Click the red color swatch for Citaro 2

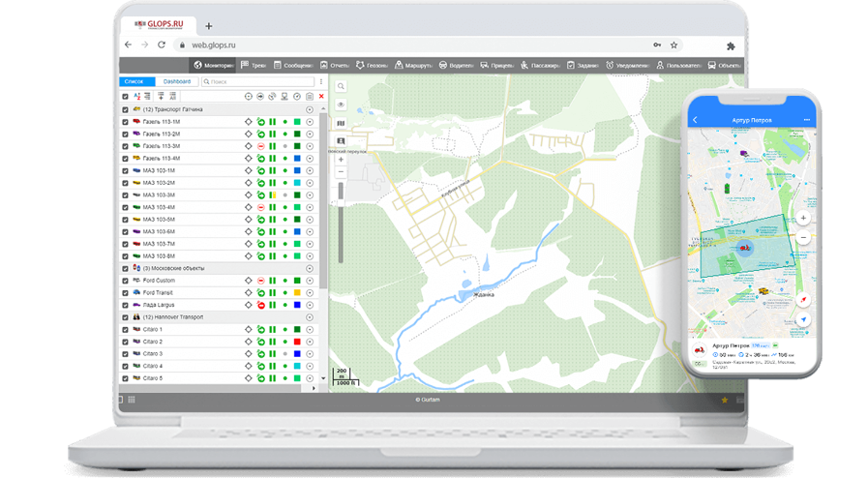(x=297, y=342)
